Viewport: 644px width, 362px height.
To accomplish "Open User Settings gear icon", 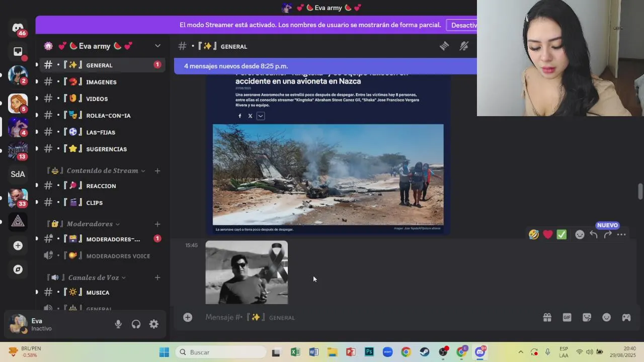I will (154, 324).
